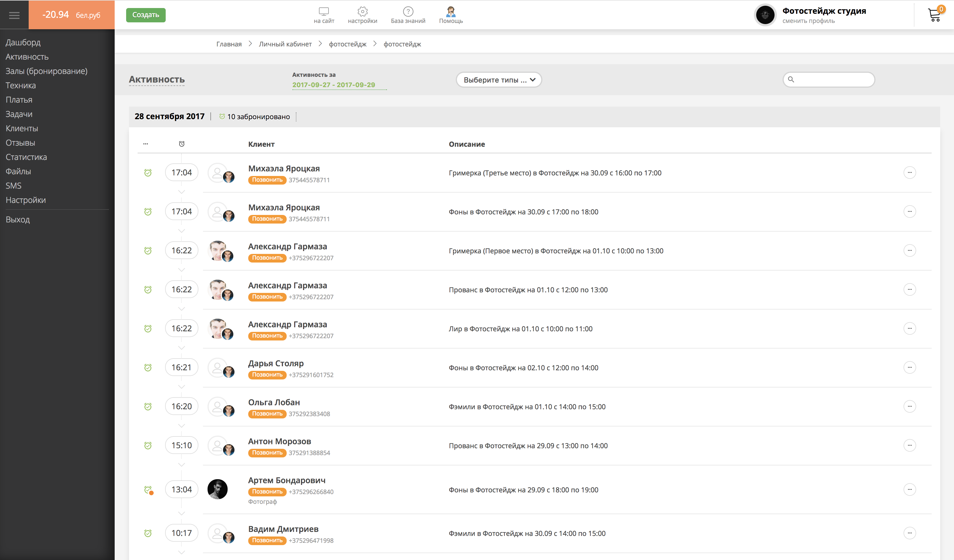Open three-dot menu for Дарья Столяр row
954x560 pixels.
(x=909, y=367)
